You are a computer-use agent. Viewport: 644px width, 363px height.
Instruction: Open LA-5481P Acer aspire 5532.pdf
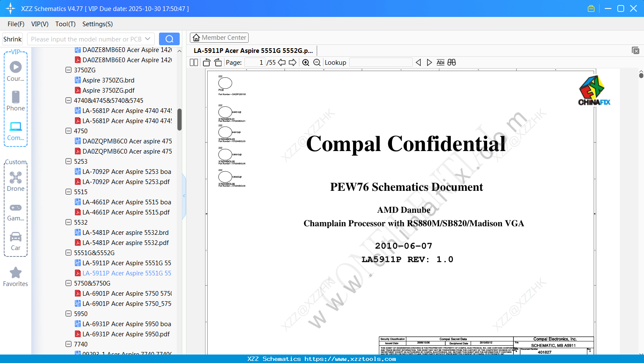coord(122,242)
